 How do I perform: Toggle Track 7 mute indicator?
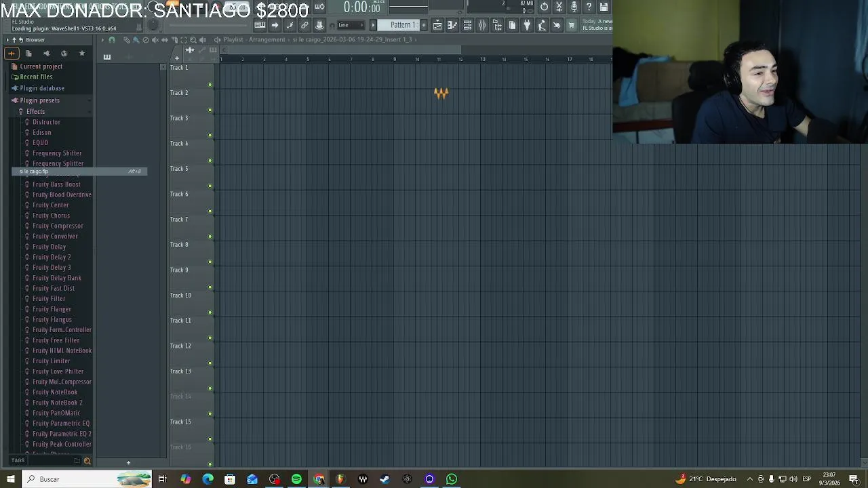point(210,237)
